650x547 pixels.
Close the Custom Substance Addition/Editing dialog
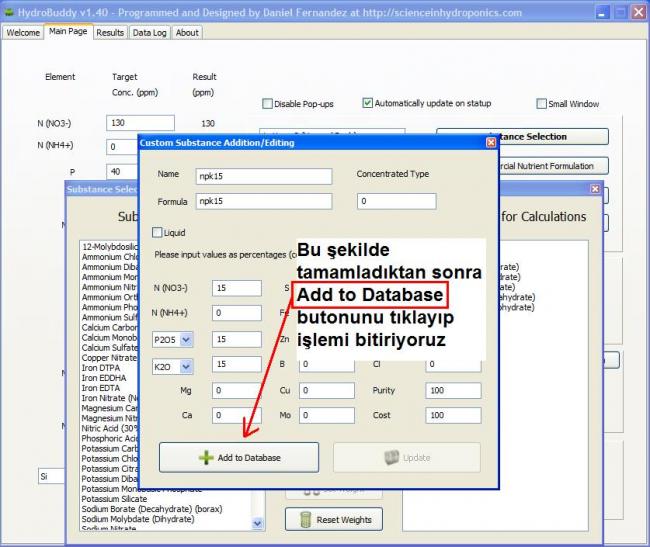click(x=491, y=143)
